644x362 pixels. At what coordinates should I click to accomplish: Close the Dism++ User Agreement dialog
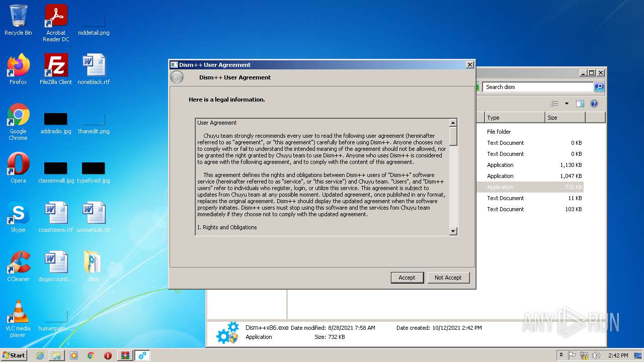tap(469, 65)
